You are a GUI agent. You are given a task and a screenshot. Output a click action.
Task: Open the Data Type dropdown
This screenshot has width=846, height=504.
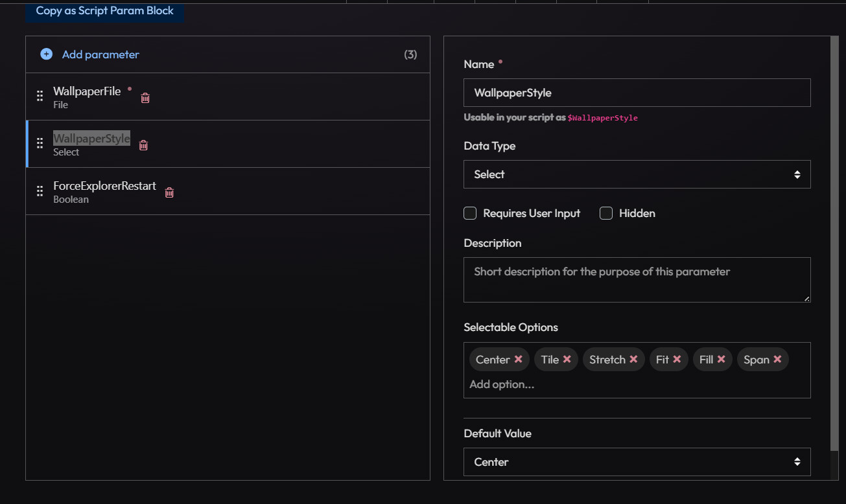(637, 174)
